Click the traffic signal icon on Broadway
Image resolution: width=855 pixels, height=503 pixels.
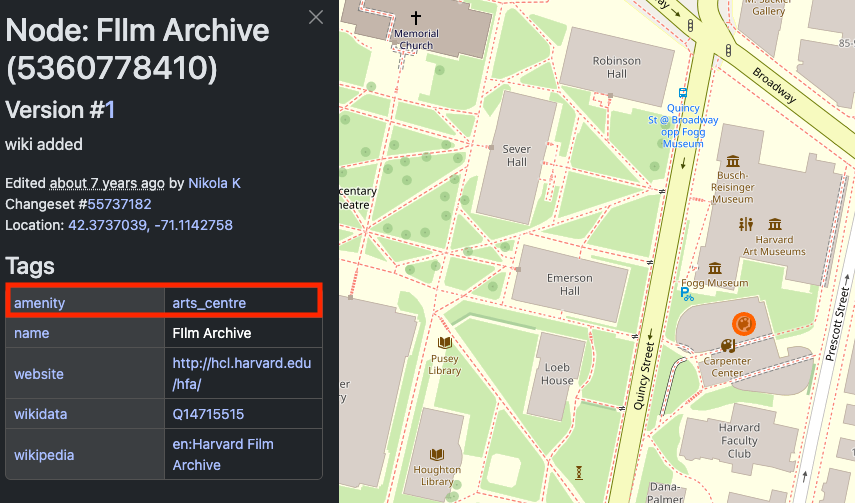coord(728,51)
